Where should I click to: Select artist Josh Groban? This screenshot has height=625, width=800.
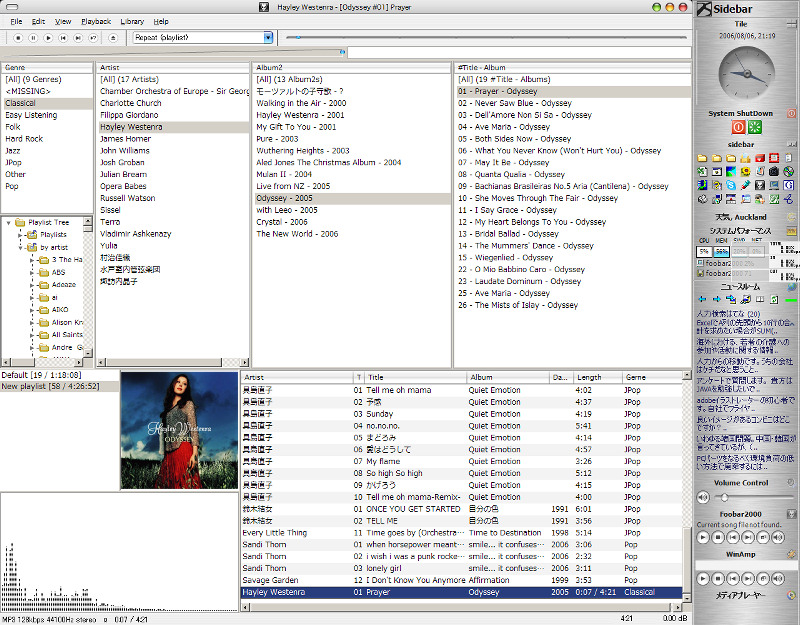(122, 162)
